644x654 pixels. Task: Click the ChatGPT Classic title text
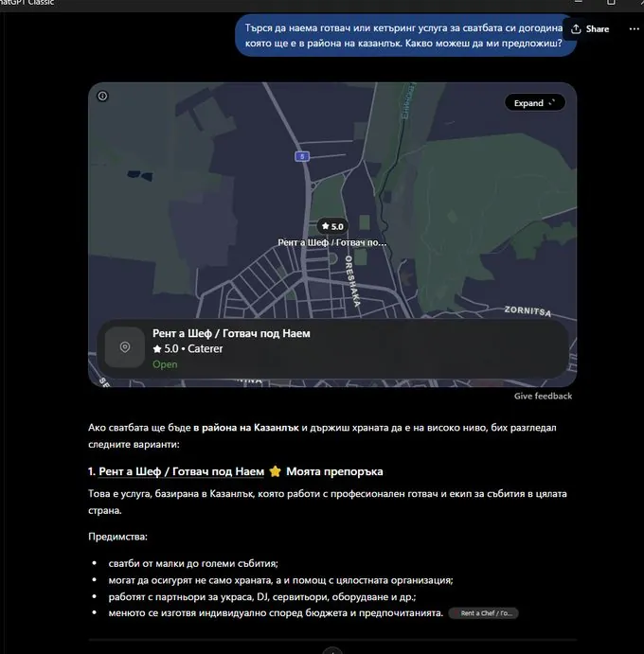(x=27, y=3)
